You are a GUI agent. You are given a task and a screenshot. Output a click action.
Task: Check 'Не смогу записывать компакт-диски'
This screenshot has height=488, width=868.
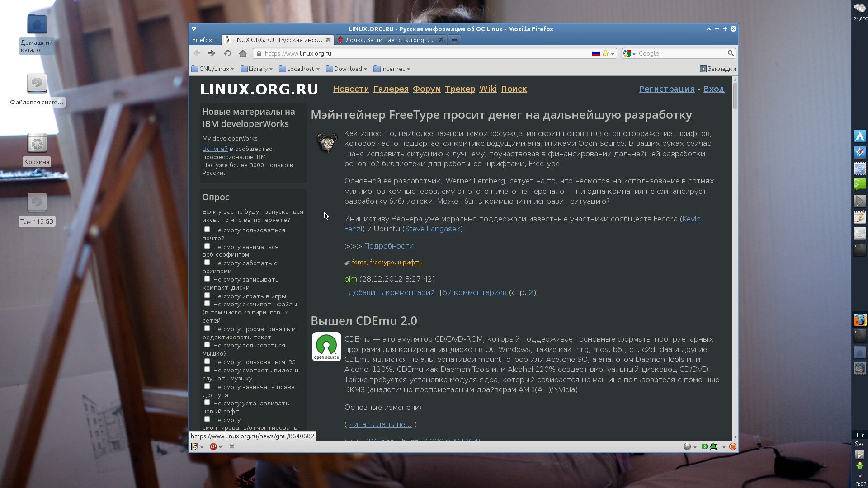(x=207, y=279)
